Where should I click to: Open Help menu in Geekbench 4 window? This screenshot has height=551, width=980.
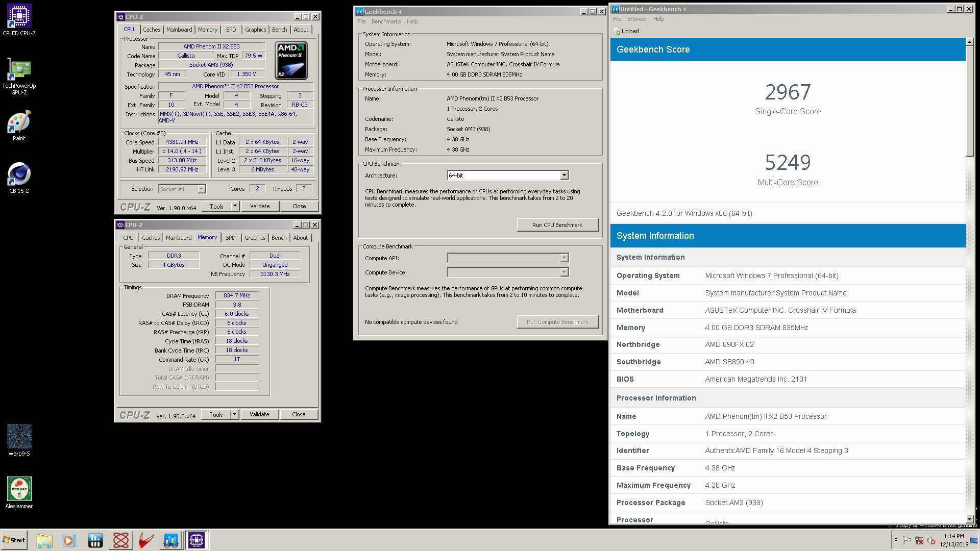(x=412, y=21)
